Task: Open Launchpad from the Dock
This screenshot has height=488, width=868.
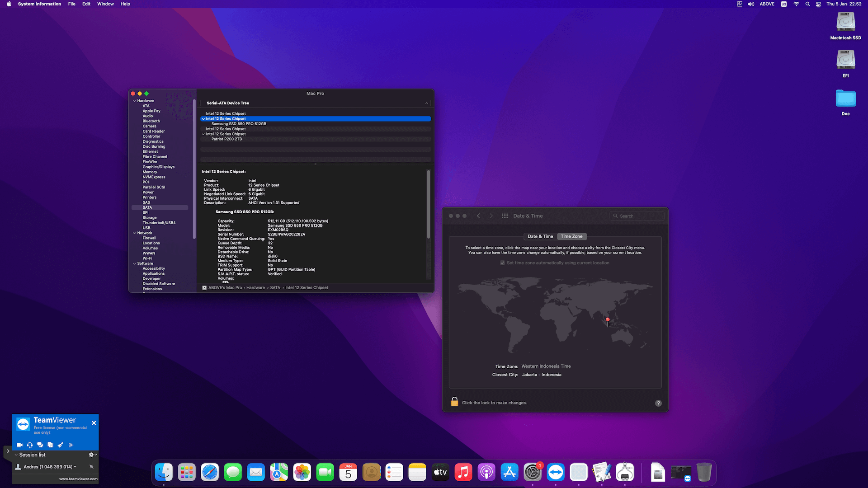Action: pyautogui.click(x=187, y=473)
